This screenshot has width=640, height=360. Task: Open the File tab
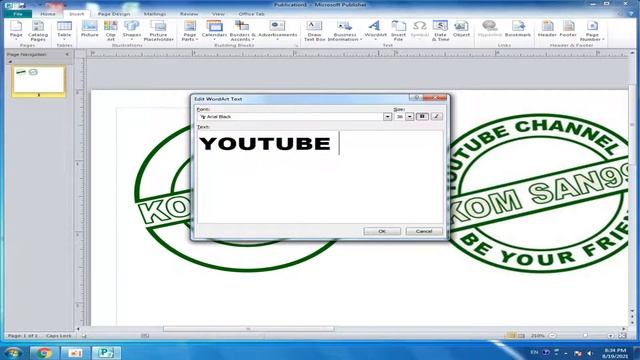(18, 14)
